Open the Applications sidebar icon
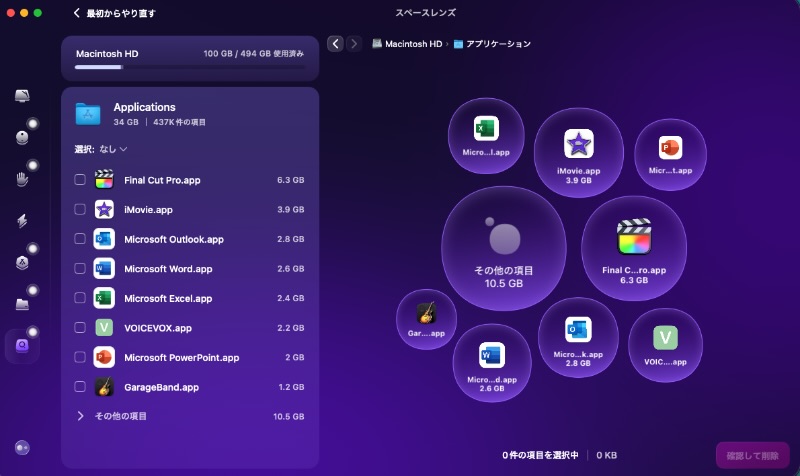Image resolution: width=800 pixels, height=476 pixels. click(x=22, y=262)
